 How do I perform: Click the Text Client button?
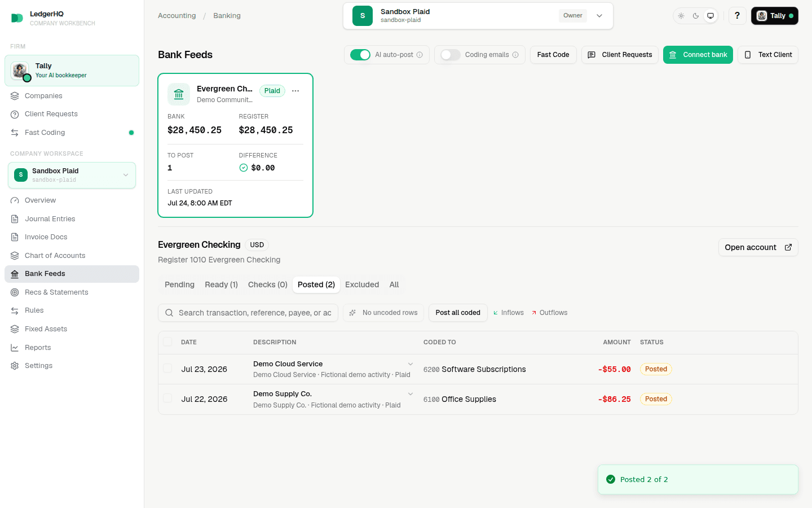768,55
